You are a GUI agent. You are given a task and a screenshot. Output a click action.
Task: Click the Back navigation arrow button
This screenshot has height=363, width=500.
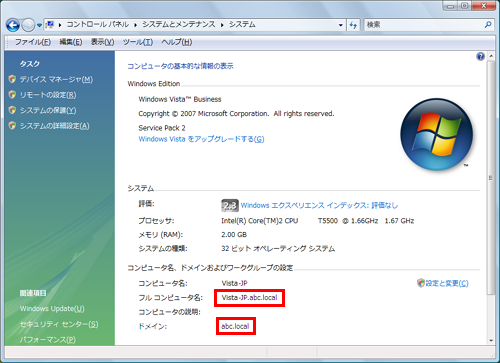13,25
